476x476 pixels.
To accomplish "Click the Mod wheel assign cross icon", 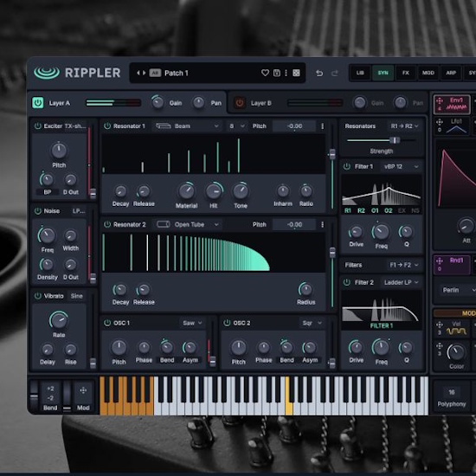I will (83, 390).
